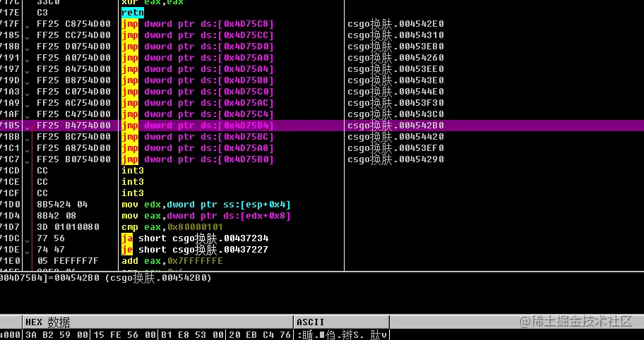Click comment csgo换肤.004544E0
The image size is (644, 340).
tap(395, 92)
